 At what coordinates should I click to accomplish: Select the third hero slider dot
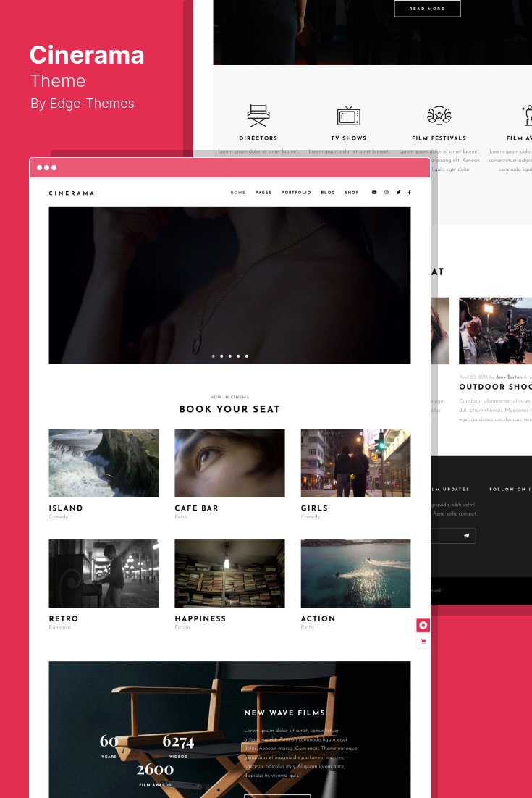[x=230, y=356]
